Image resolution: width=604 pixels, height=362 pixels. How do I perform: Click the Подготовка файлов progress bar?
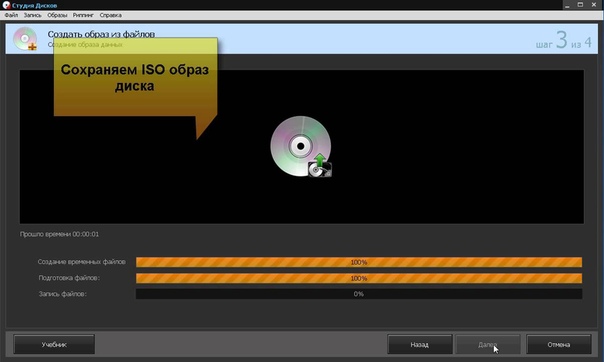tap(359, 278)
